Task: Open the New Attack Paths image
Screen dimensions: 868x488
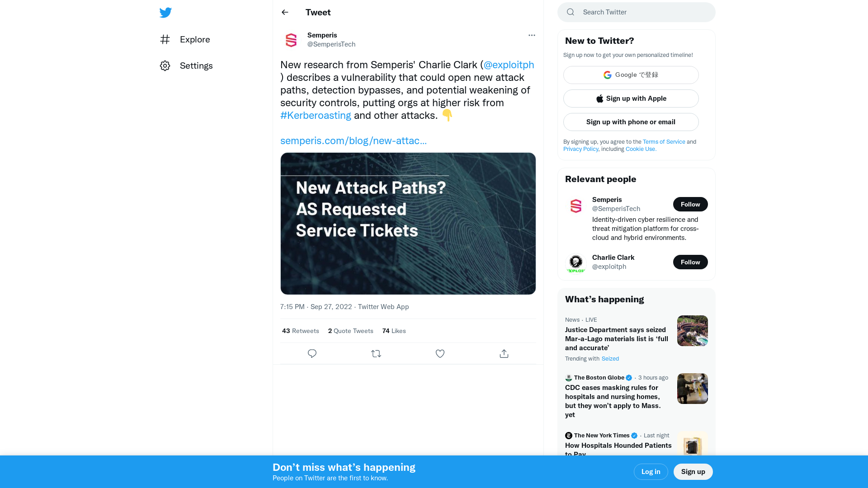Action: pos(408,223)
